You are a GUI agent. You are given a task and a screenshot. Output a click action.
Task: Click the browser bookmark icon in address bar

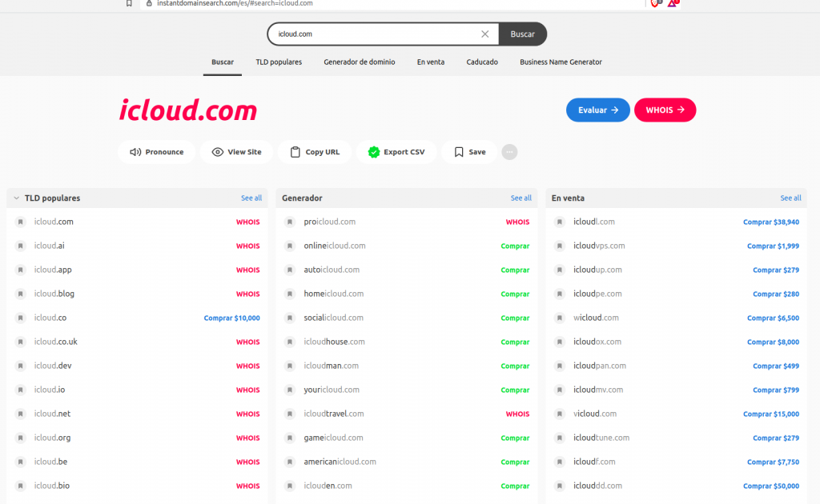click(x=129, y=3)
